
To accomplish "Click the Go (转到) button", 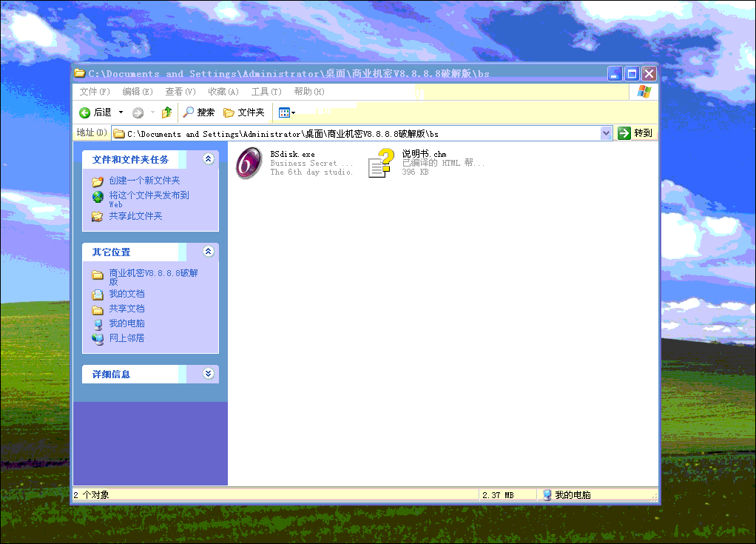I will pos(635,133).
